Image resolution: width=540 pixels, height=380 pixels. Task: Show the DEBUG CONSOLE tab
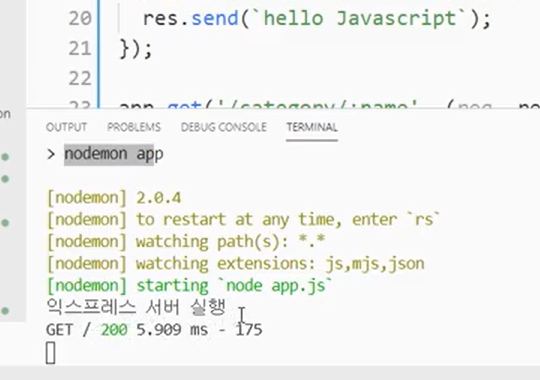click(x=224, y=127)
